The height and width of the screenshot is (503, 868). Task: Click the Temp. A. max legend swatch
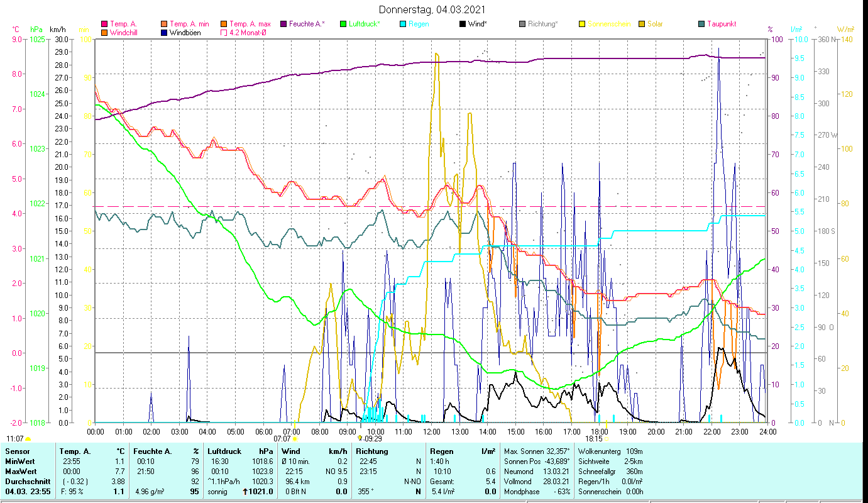point(225,24)
